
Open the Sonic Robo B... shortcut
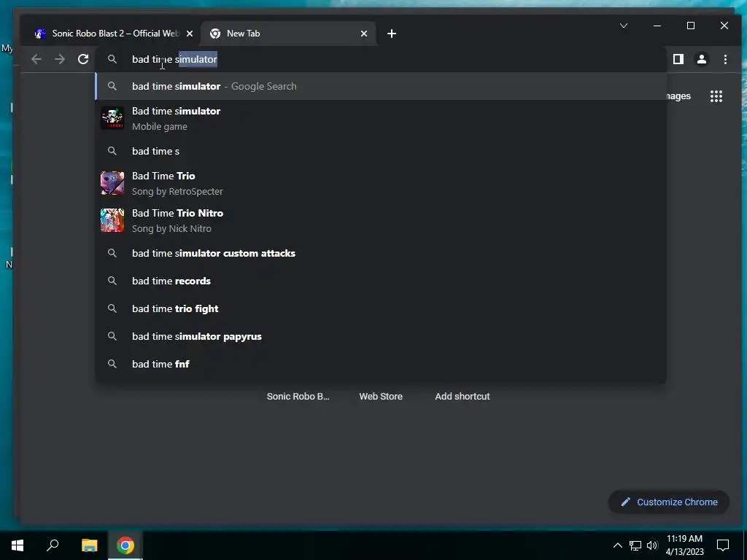[x=298, y=396]
